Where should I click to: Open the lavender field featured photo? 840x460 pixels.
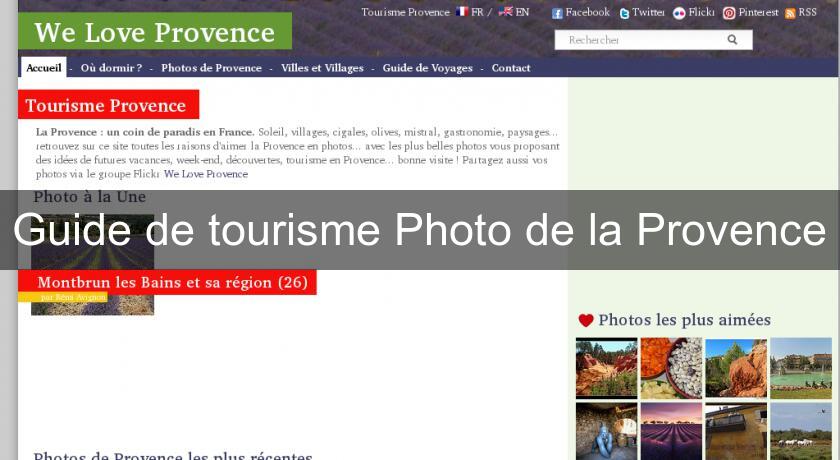click(x=93, y=265)
